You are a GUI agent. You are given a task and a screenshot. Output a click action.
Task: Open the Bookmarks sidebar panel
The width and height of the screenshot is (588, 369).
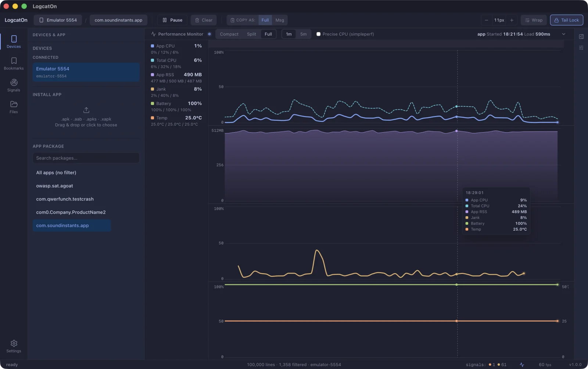pos(14,64)
